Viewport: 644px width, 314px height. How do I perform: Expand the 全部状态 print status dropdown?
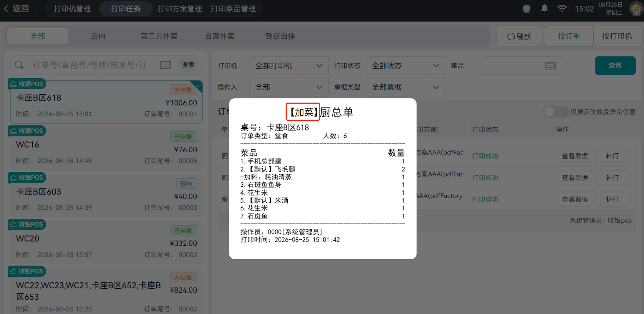tap(406, 66)
